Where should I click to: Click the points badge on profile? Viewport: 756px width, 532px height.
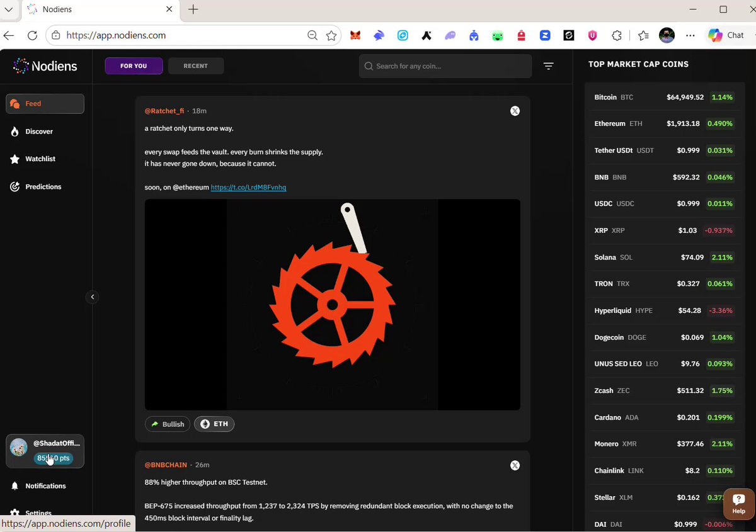[54, 458]
